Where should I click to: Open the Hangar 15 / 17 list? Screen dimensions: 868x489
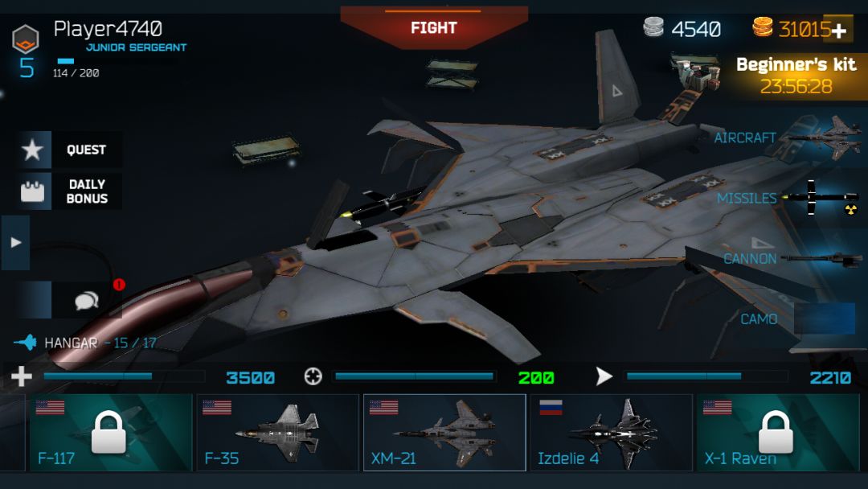[85, 343]
